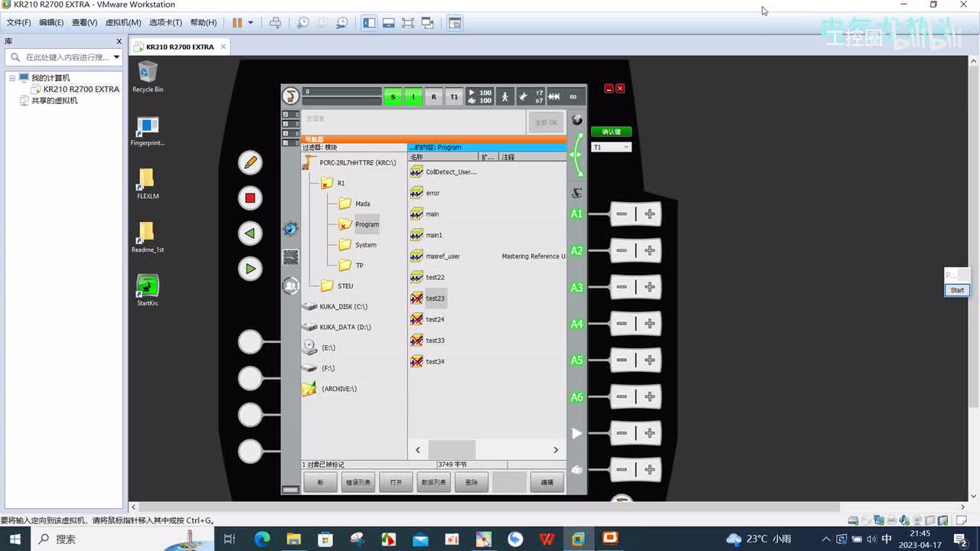Click the globe icon on smartPAD sidebar

coord(577,120)
